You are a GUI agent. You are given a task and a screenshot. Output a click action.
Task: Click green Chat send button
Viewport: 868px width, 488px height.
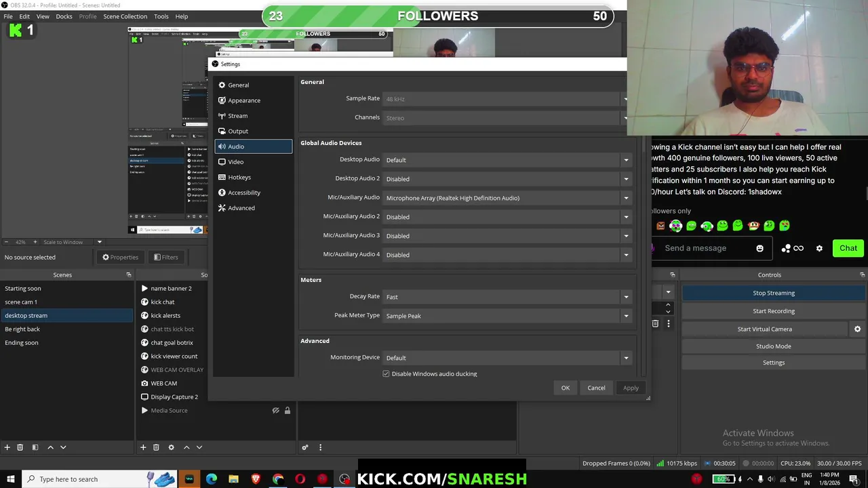coord(848,248)
